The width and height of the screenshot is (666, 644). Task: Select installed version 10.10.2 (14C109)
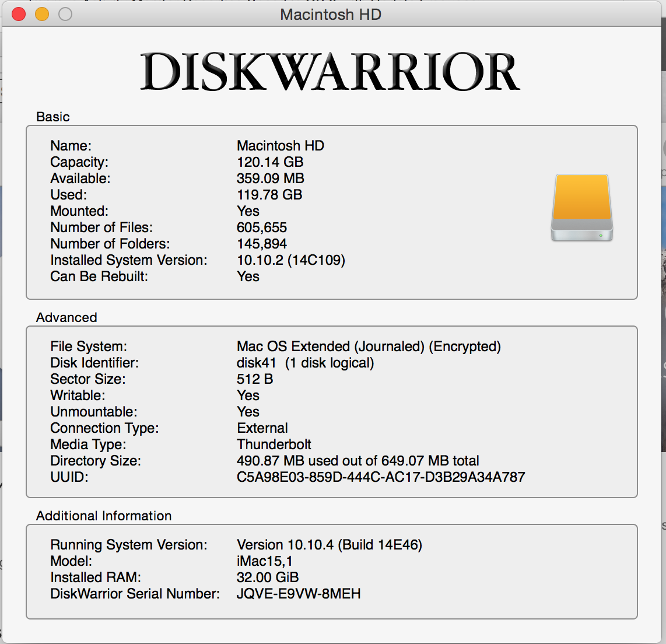[291, 260]
